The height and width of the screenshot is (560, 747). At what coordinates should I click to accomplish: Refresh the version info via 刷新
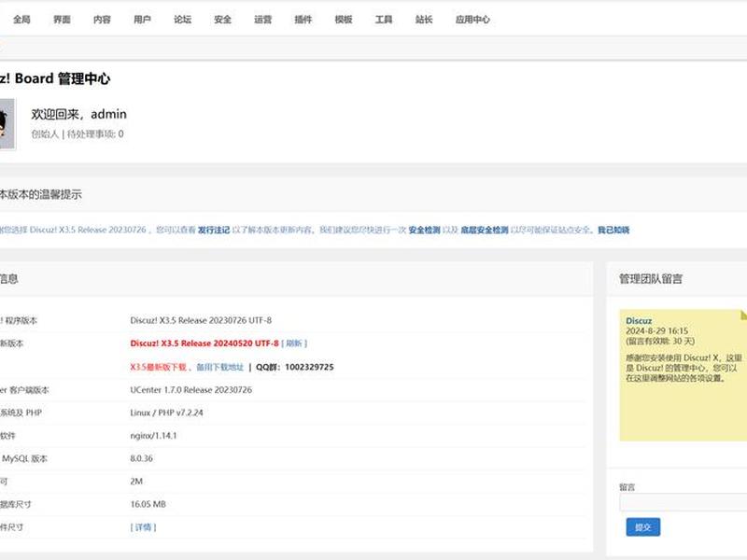[x=294, y=343]
